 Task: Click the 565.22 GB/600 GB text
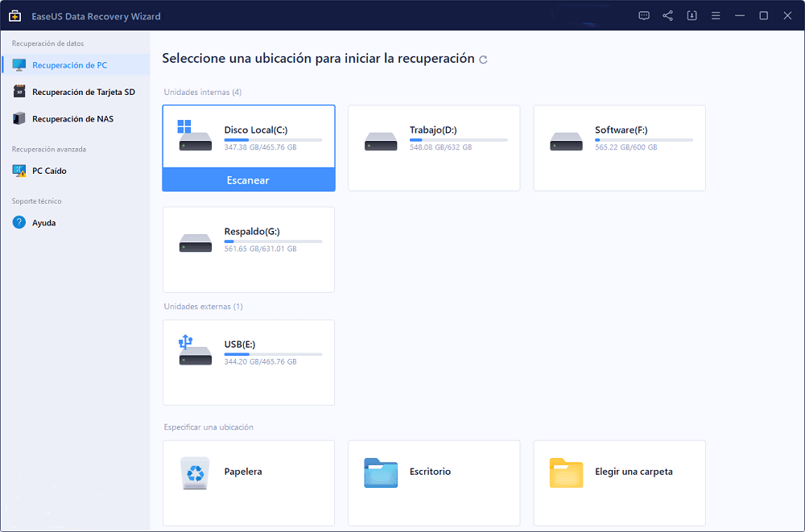pos(625,147)
